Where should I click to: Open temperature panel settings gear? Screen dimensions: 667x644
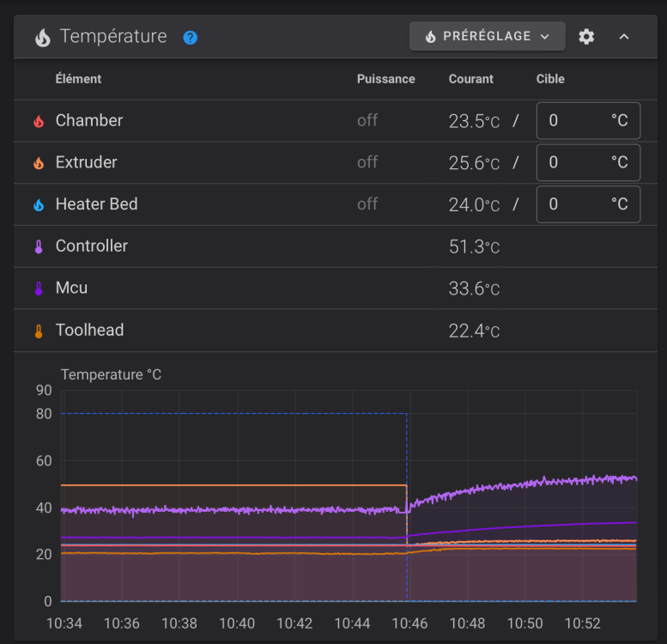(586, 37)
